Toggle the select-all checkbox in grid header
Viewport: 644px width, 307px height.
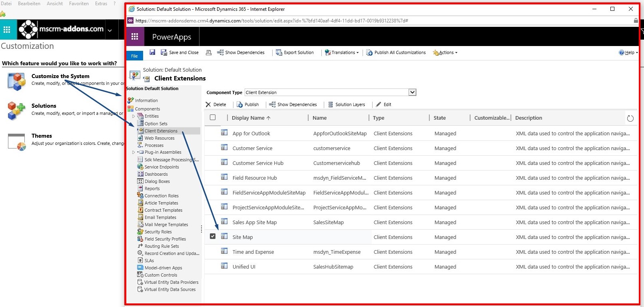click(213, 117)
